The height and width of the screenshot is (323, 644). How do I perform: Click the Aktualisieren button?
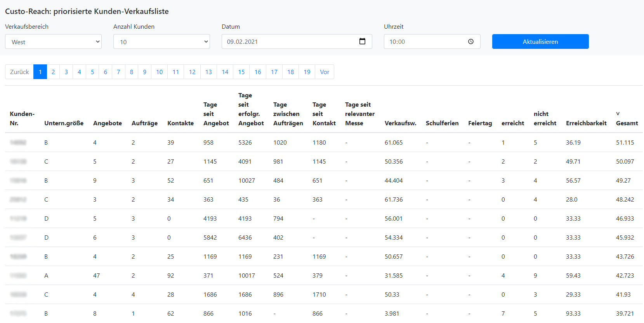pyautogui.click(x=540, y=41)
